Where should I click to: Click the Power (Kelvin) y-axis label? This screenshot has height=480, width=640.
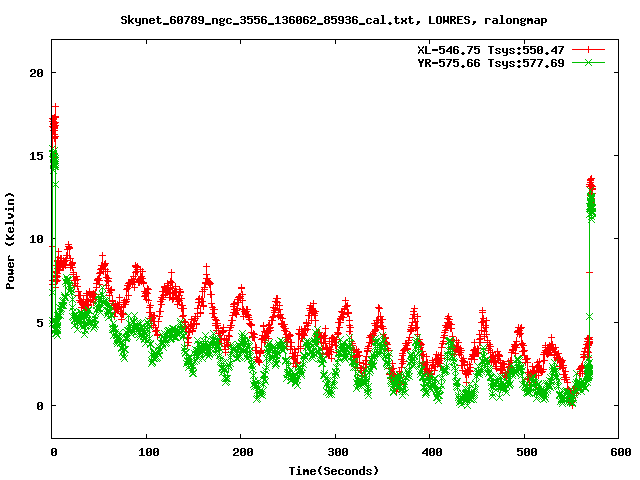(x=10, y=241)
